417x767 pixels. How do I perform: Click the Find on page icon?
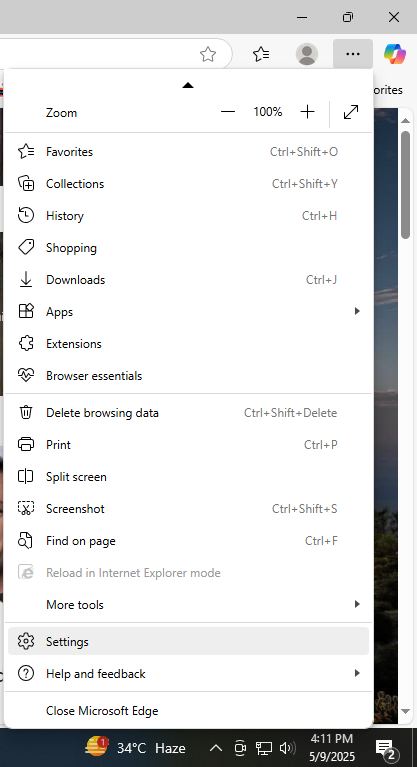click(26, 541)
